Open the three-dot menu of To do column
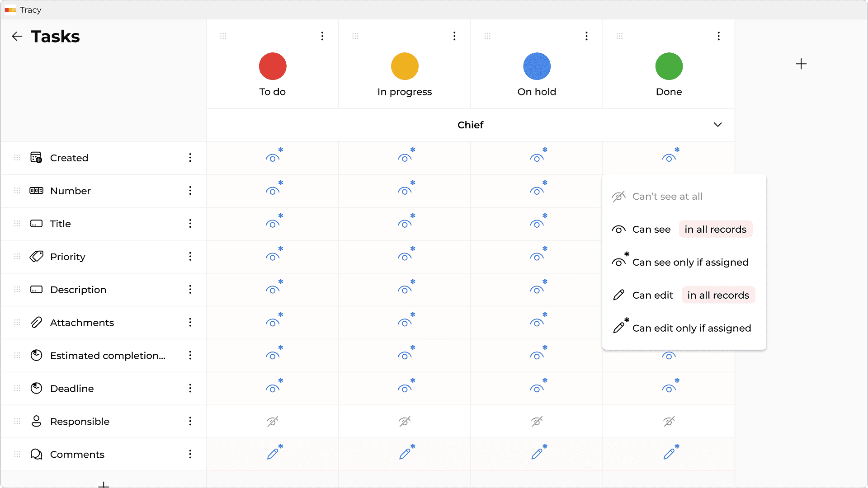 click(322, 36)
